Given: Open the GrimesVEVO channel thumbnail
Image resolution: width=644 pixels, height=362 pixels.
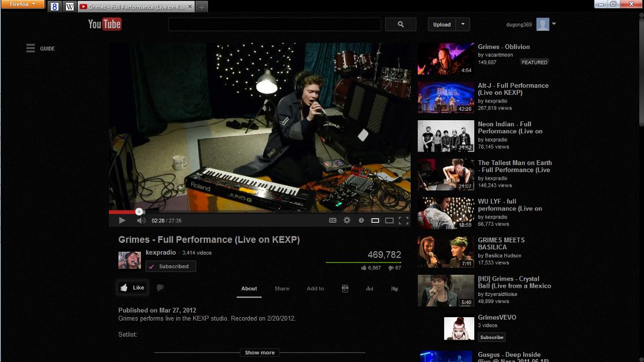Looking at the screenshot, I should 459,328.
